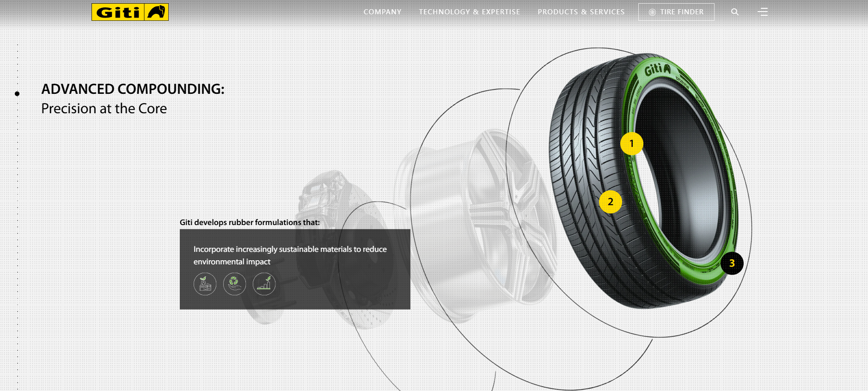Image resolution: width=868 pixels, height=391 pixels.
Task: Select tire hotspot number 2
Action: (x=610, y=202)
